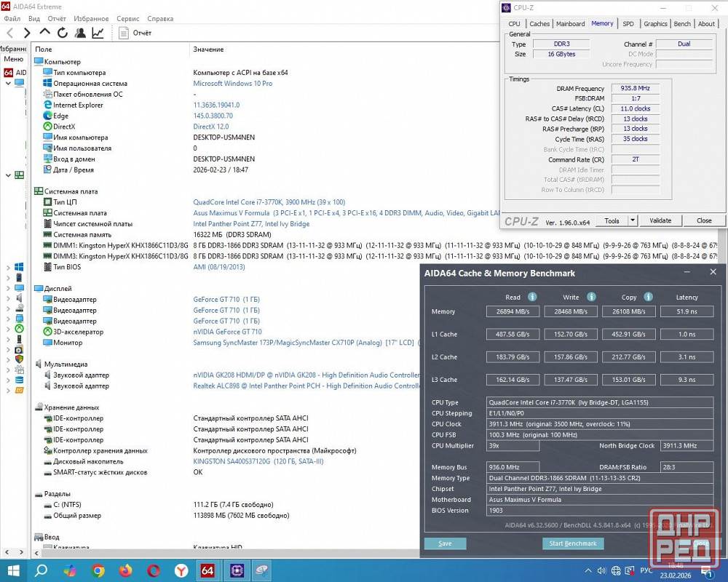Viewport: 728px width, 582px height.
Task: Open the Сервис menu
Action: 128,18
